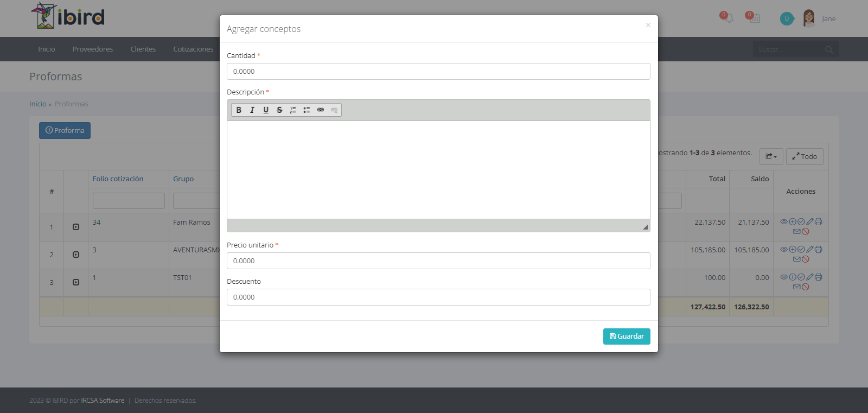Click the plus add icon for AVENTURASMX row
Viewport: 868px width, 413px height.
coord(793,249)
